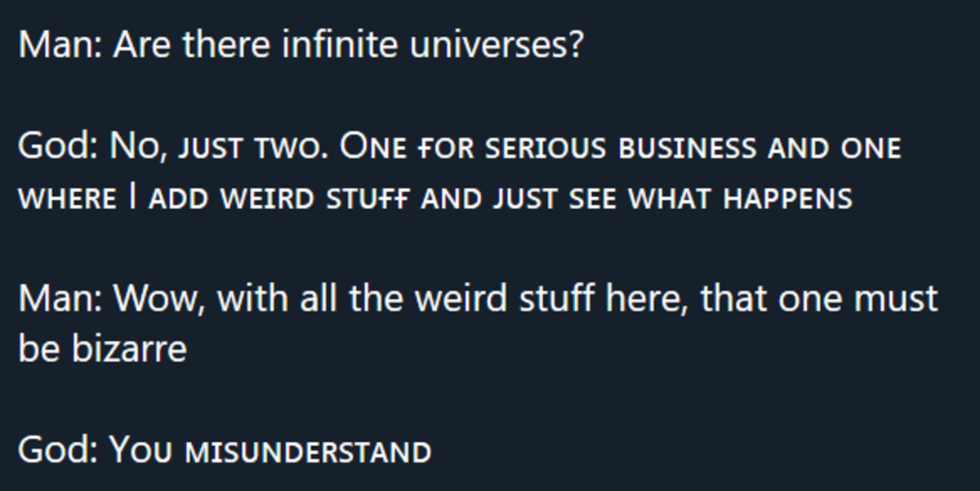Click the words "that one must"

pyautogui.click(x=819, y=299)
